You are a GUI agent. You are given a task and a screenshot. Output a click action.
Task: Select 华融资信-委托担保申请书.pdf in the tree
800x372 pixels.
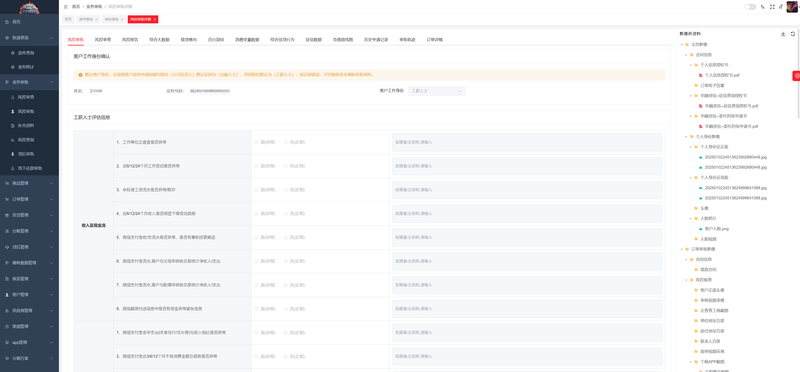click(x=732, y=126)
